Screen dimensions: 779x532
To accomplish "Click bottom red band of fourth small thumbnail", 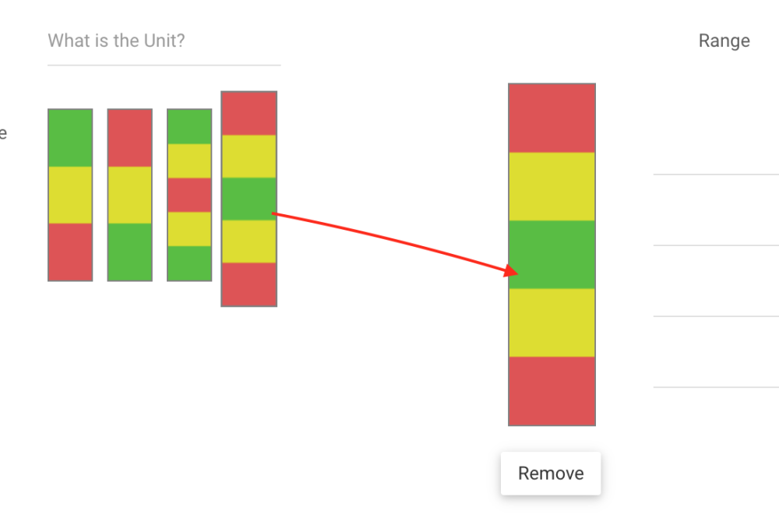I will tap(249, 284).
